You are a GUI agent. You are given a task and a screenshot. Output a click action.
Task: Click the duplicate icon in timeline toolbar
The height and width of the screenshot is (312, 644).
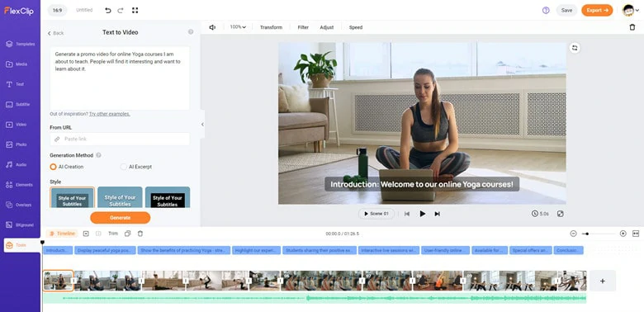pos(128,234)
